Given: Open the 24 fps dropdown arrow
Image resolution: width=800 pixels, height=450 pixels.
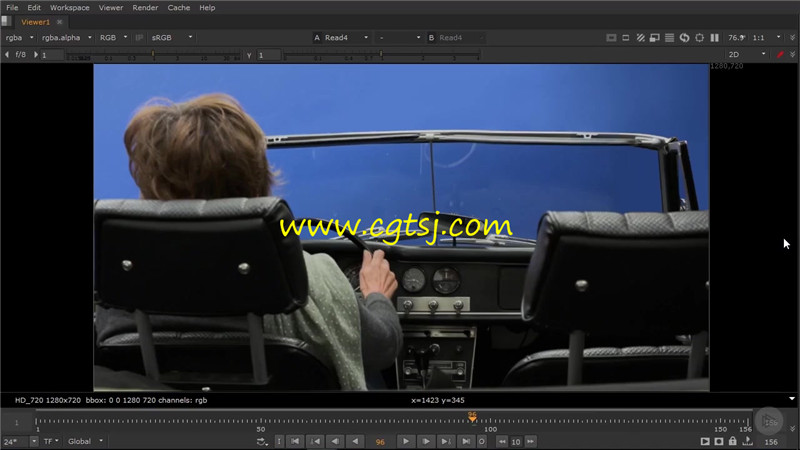Looking at the screenshot, I should tap(34, 441).
